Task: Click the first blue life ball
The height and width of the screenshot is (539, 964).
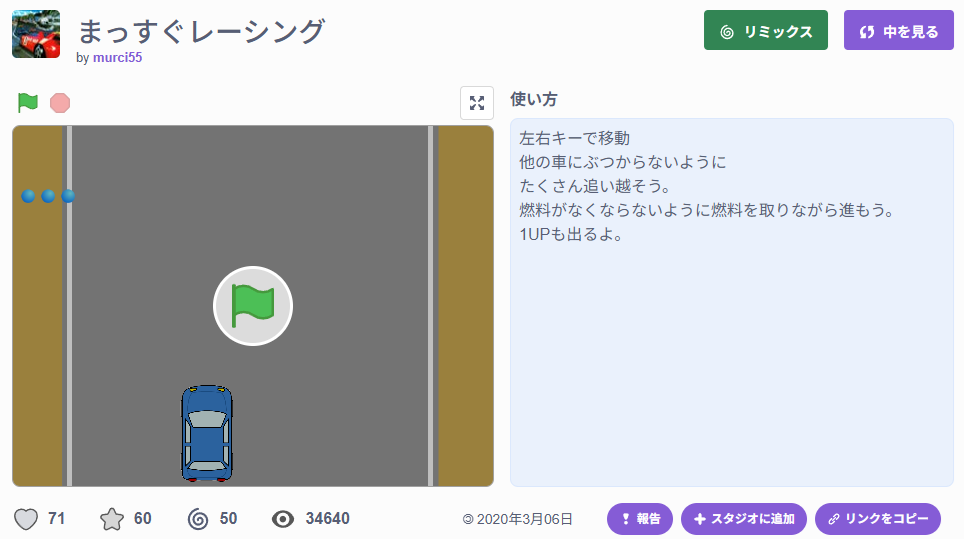Action: pyautogui.click(x=29, y=196)
